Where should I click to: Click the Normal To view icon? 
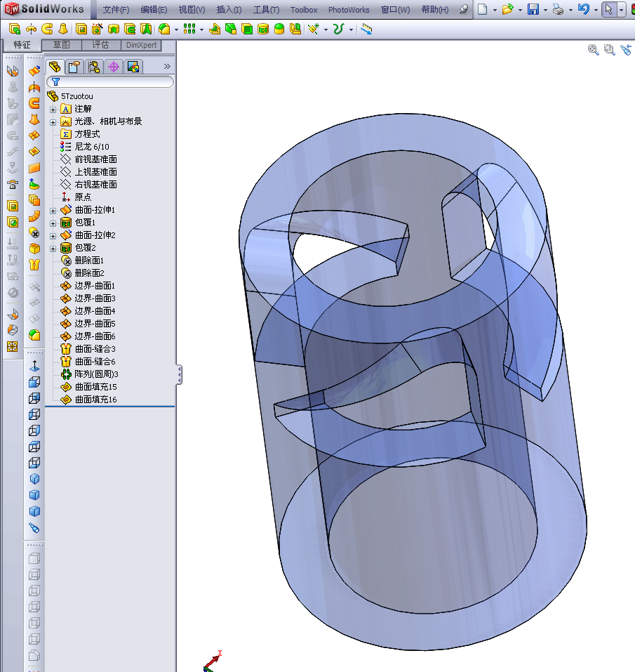pyautogui.click(x=34, y=366)
